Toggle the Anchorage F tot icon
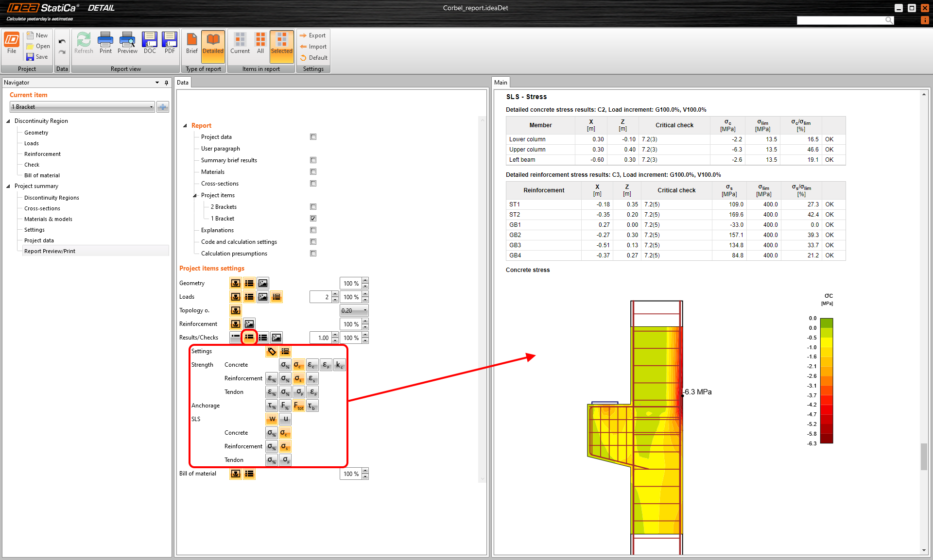This screenshot has height=560, width=933. (299, 406)
